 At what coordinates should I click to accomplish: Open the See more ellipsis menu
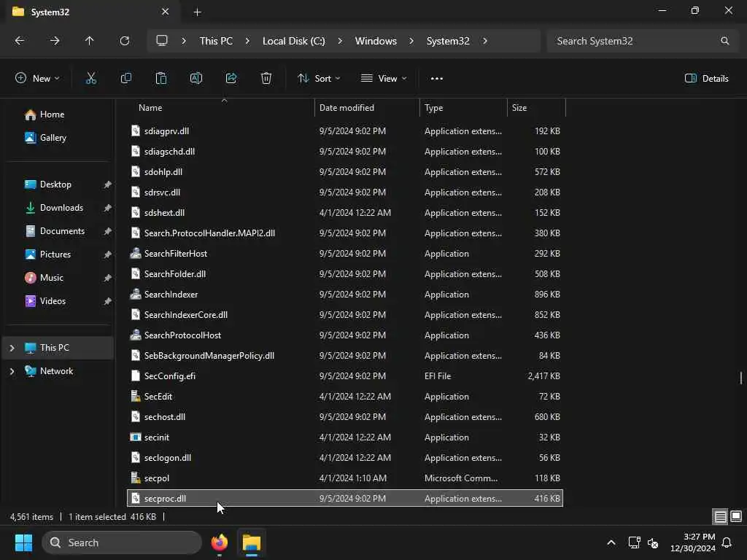[436, 79]
